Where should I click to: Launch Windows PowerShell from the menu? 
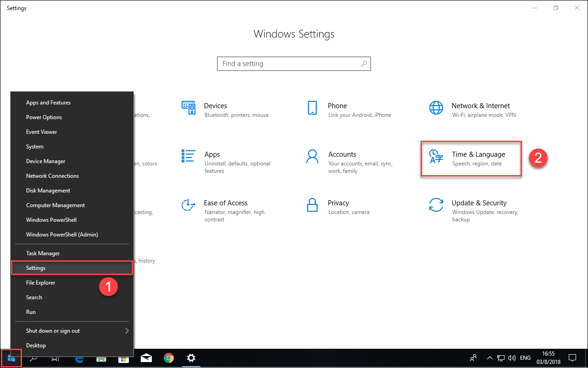coord(72,220)
